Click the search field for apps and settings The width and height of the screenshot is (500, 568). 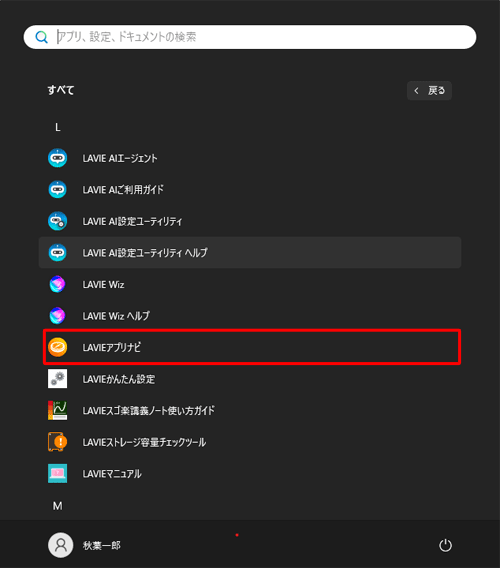click(x=250, y=37)
